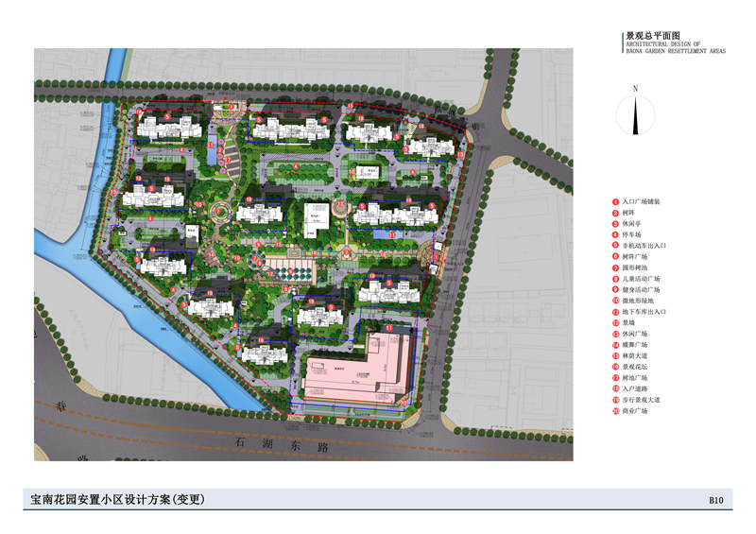Click the 健身活动广场 legend label
This screenshot has height=534, width=756.
[x=644, y=290]
